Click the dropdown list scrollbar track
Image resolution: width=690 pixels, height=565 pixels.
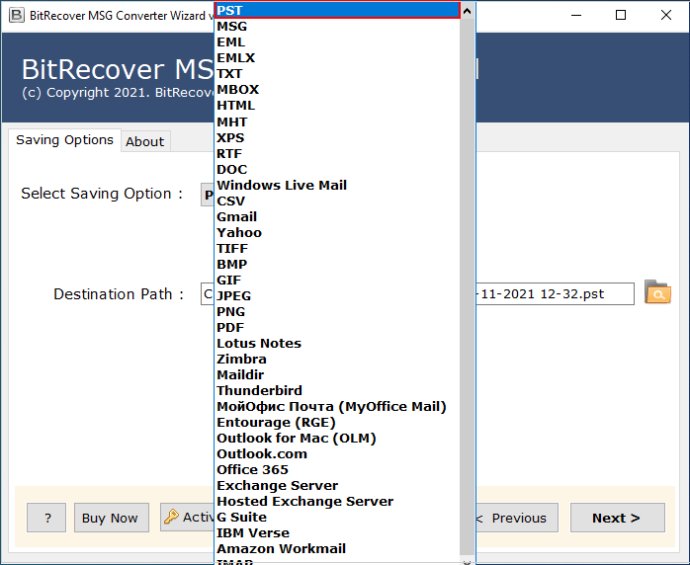click(x=467, y=287)
